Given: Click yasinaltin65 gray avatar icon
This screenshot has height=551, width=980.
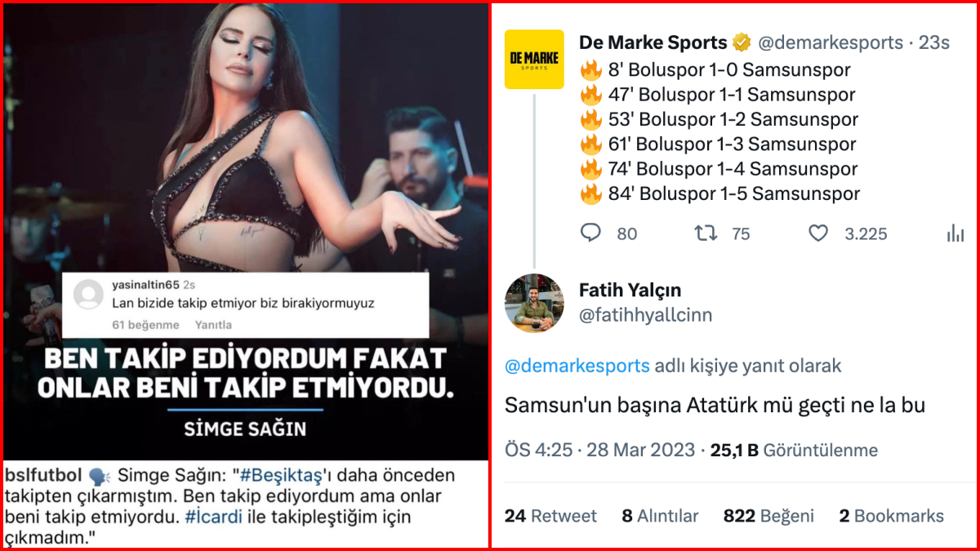Looking at the screenshot, I should pyautogui.click(x=88, y=295).
